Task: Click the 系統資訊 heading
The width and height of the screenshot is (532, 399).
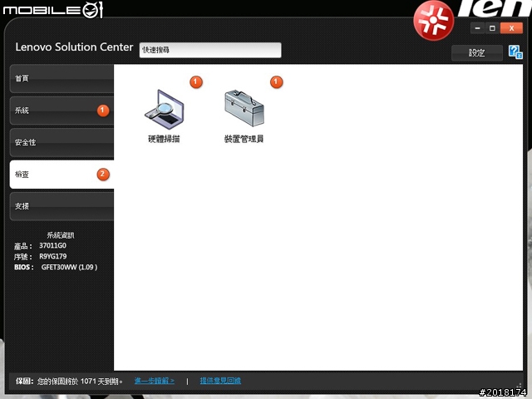Action: pyautogui.click(x=61, y=235)
